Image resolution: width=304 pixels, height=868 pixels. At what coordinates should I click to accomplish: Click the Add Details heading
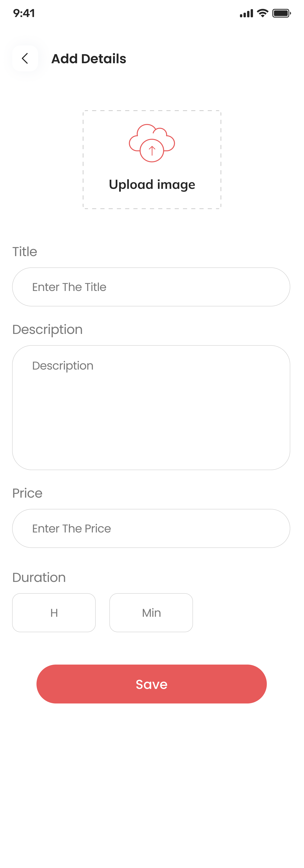(89, 59)
